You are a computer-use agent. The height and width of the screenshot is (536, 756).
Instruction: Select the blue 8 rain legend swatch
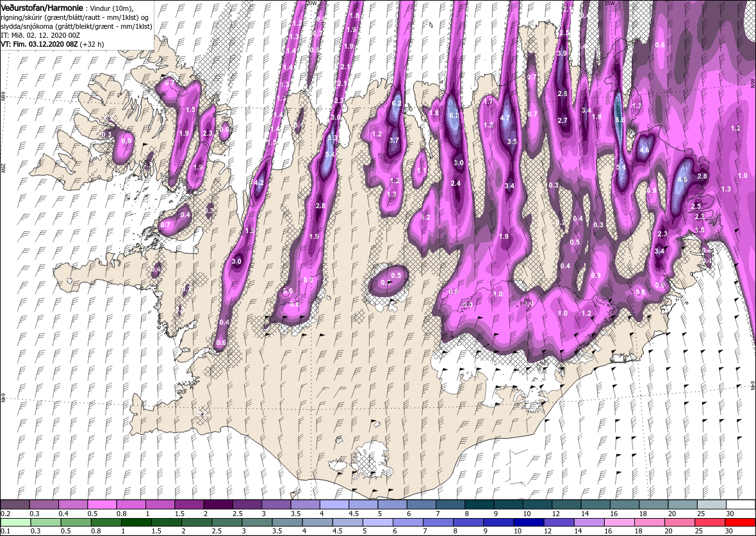coord(468,523)
